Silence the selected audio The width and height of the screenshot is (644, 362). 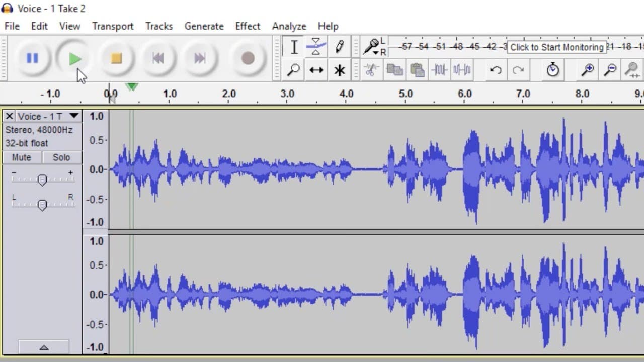tap(462, 70)
